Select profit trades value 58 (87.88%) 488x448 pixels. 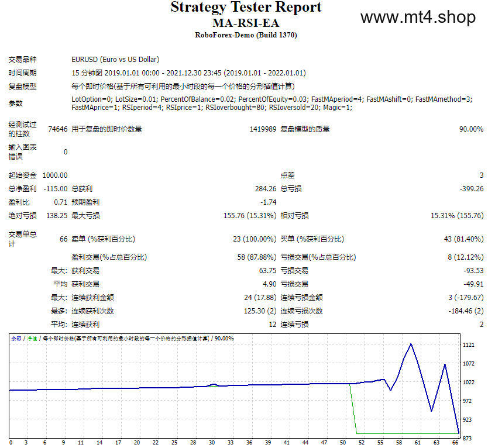click(x=257, y=257)
